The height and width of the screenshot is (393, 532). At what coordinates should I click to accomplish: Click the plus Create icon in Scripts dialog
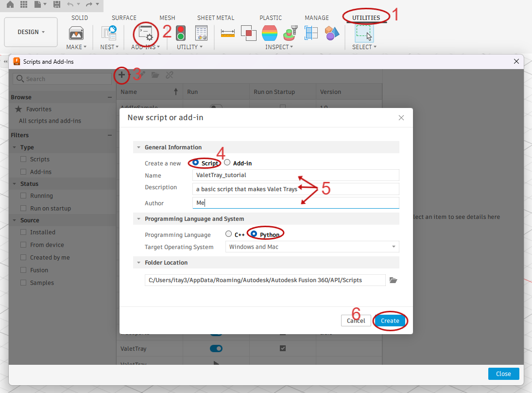click(121, 75)
